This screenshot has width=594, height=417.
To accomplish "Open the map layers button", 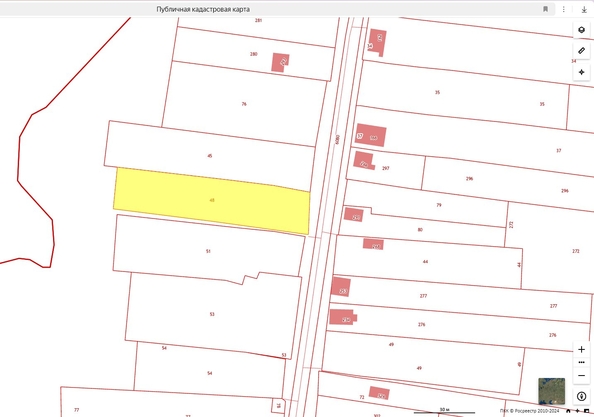I will point(581,30).
